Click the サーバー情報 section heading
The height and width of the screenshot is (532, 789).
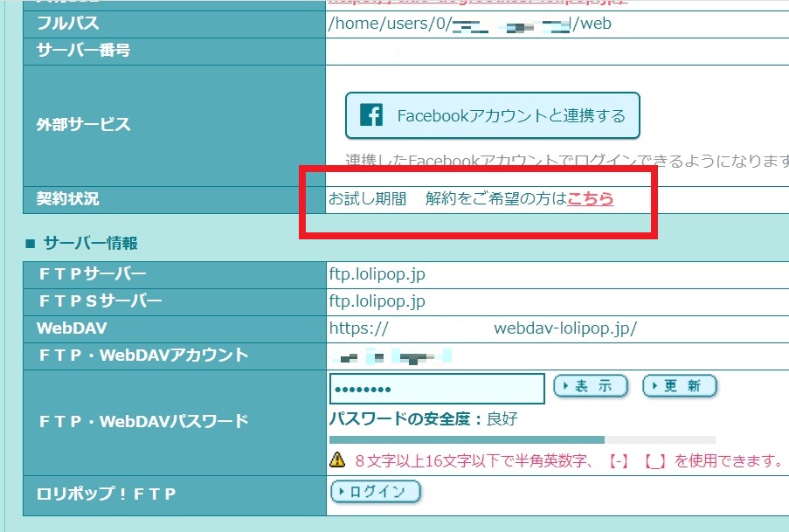click(89, 243)
